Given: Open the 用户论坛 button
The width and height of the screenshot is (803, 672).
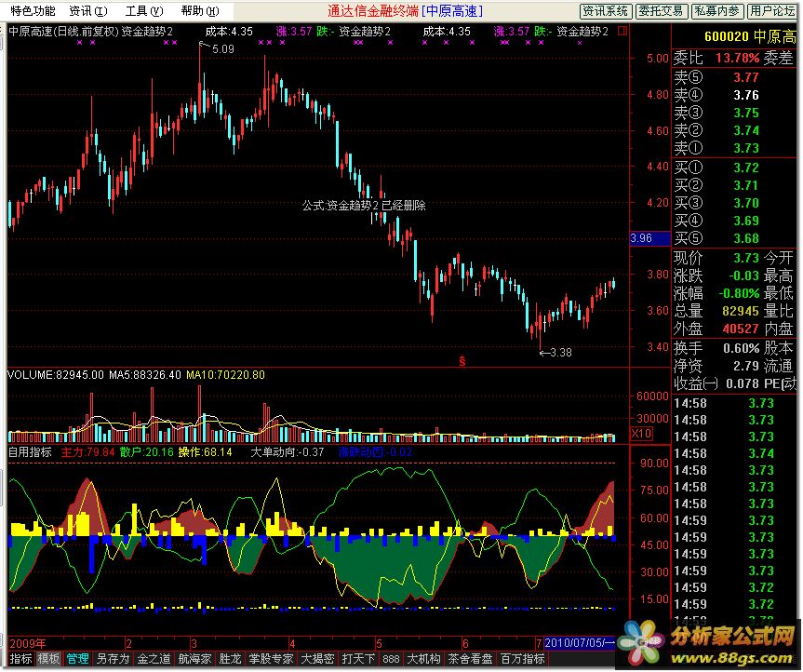Looking at the screenshot, I should point(771,11).
